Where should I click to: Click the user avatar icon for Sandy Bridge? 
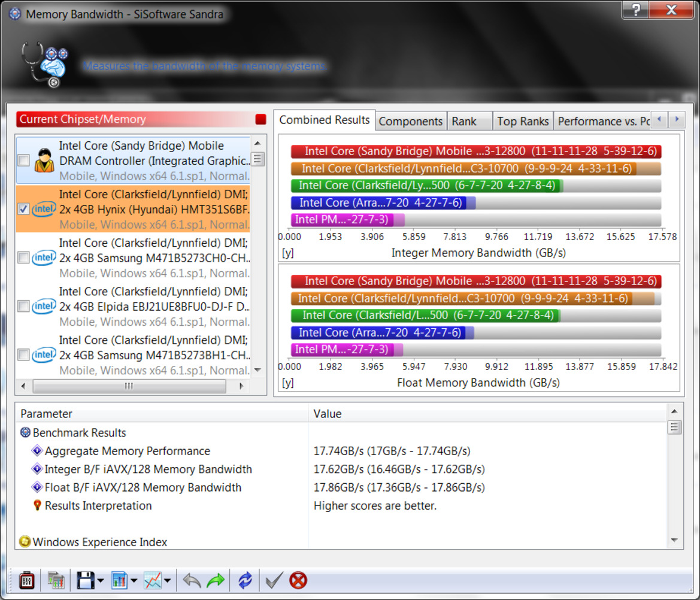(x=44, y=160)
